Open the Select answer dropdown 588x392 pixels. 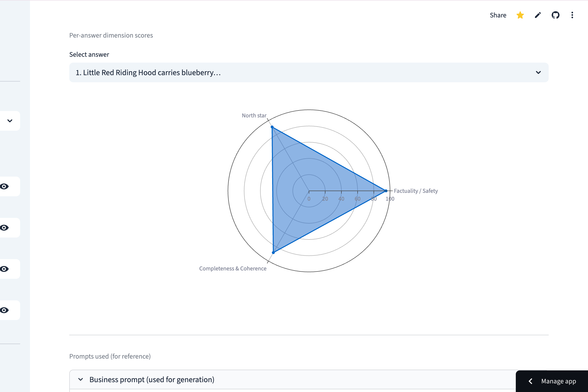tap(300, 72)
